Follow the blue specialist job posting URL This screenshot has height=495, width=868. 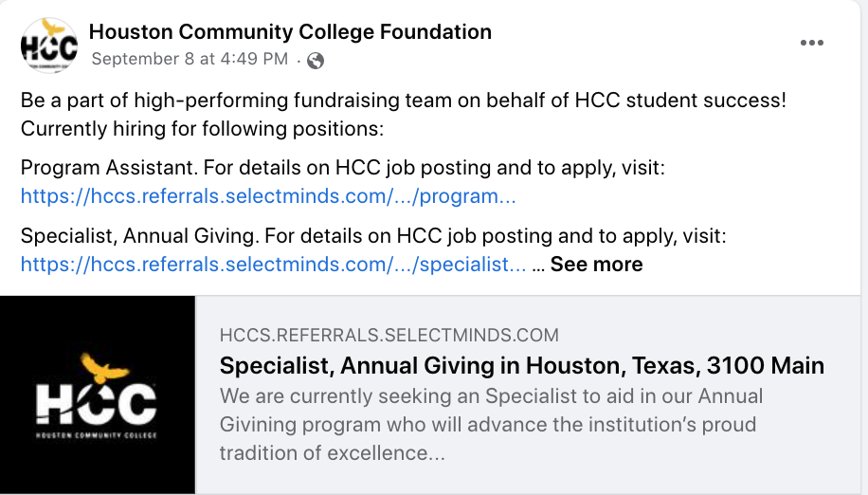274,265
